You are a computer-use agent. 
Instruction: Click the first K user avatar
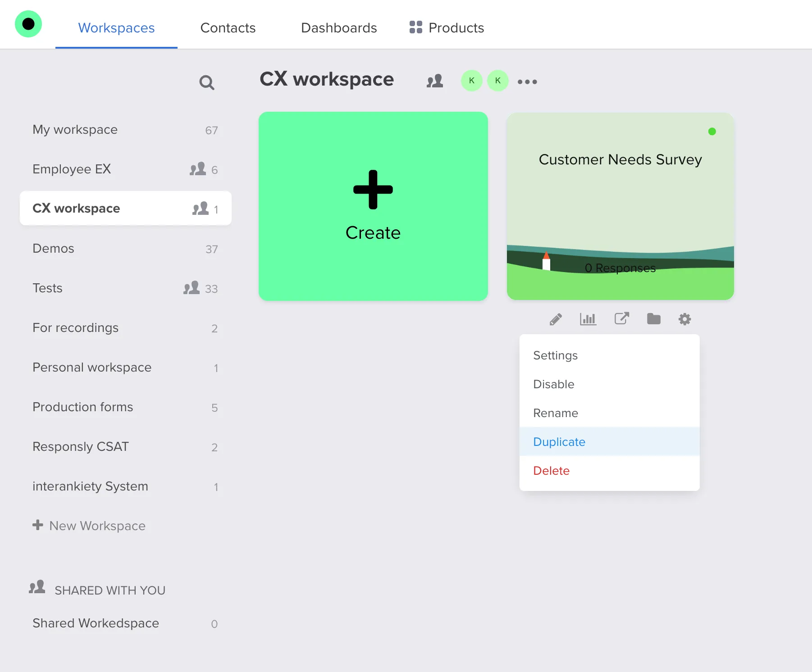pos(472,81)
